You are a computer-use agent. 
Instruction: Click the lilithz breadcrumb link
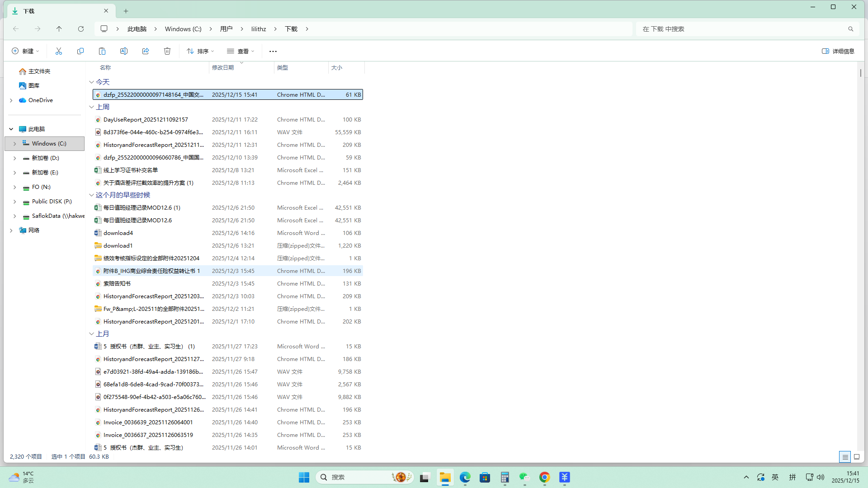pyautogui.click(x=259, y=29)
